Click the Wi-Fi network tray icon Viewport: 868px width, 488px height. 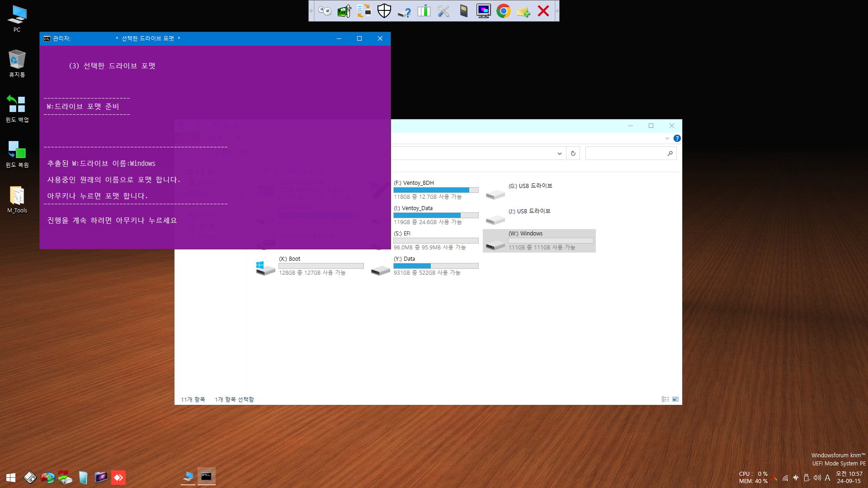[x=786, y=478]
